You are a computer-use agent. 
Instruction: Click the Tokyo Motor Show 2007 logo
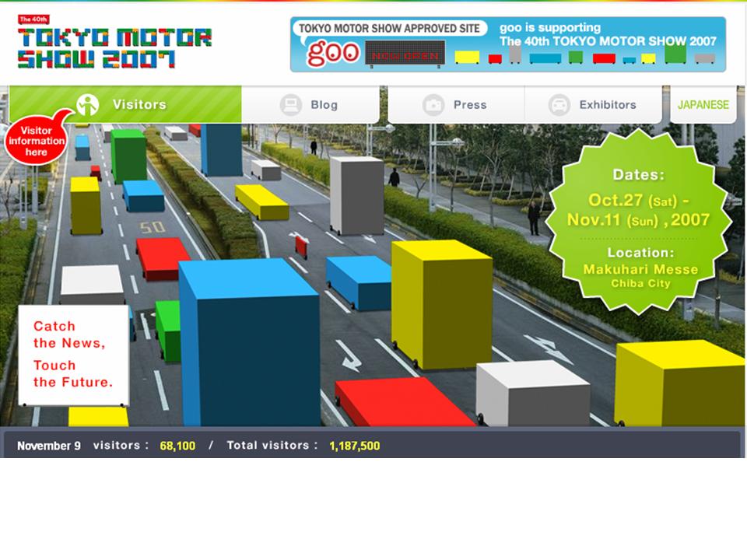pos(114,45)
